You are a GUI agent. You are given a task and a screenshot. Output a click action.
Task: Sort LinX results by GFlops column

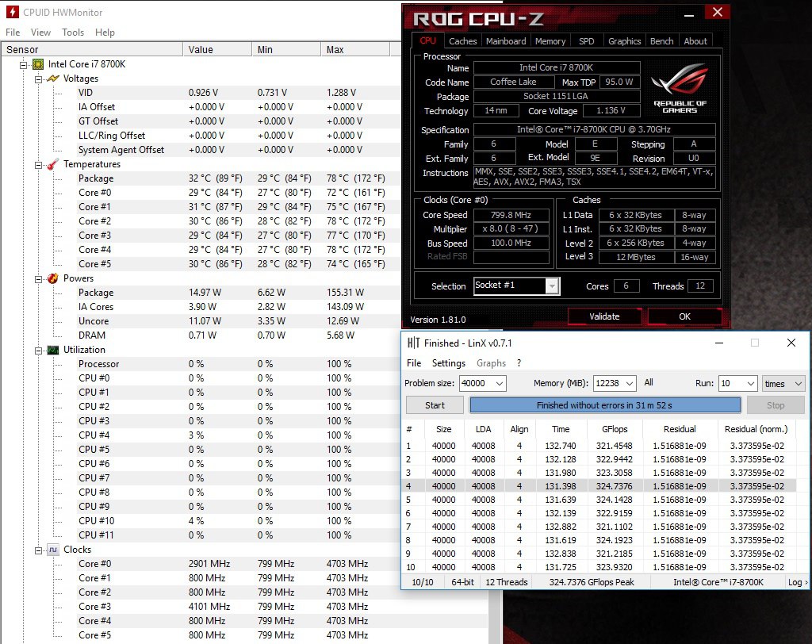[x=615, y=429]
